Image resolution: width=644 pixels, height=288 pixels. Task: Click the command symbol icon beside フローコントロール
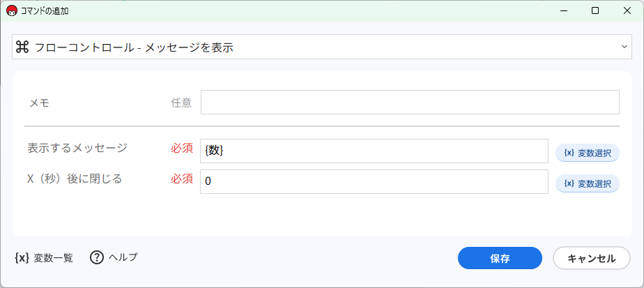coord(22,47)
